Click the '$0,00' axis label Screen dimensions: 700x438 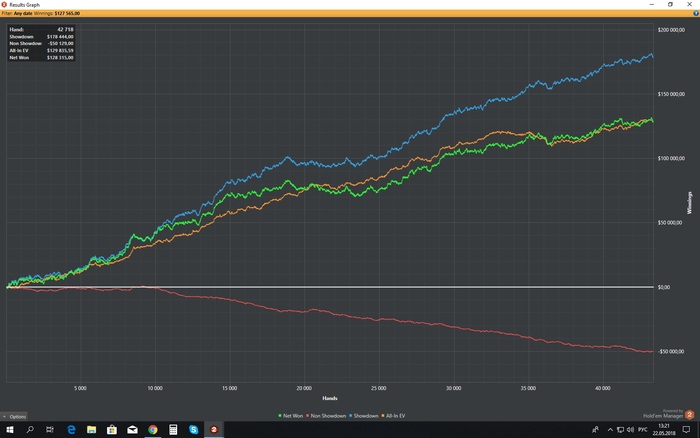pos(664,287)
